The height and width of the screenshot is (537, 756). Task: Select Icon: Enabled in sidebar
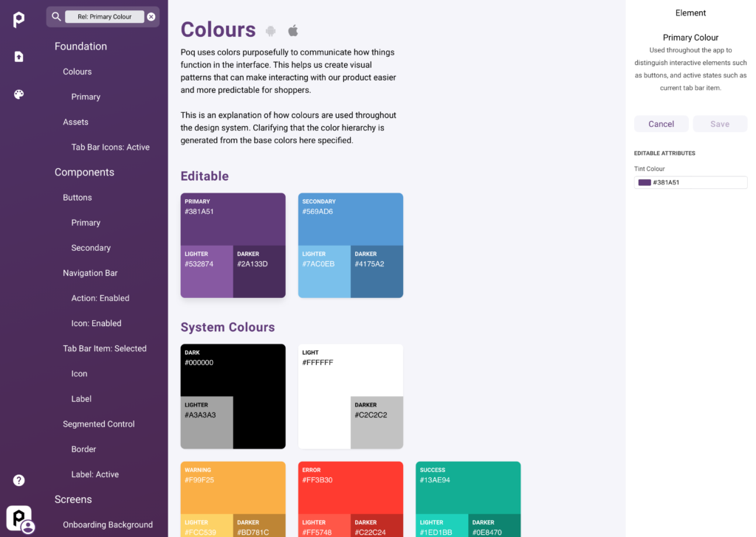click(97, 324)
